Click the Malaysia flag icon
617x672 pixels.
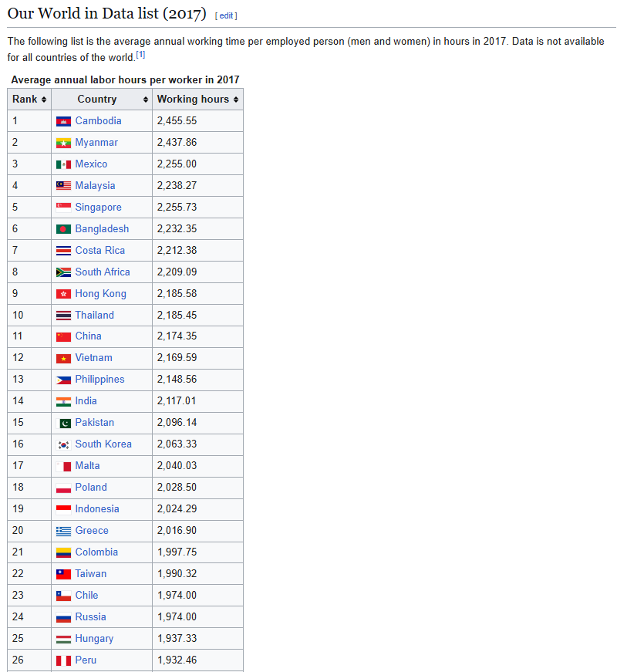(x=63, y=186)
